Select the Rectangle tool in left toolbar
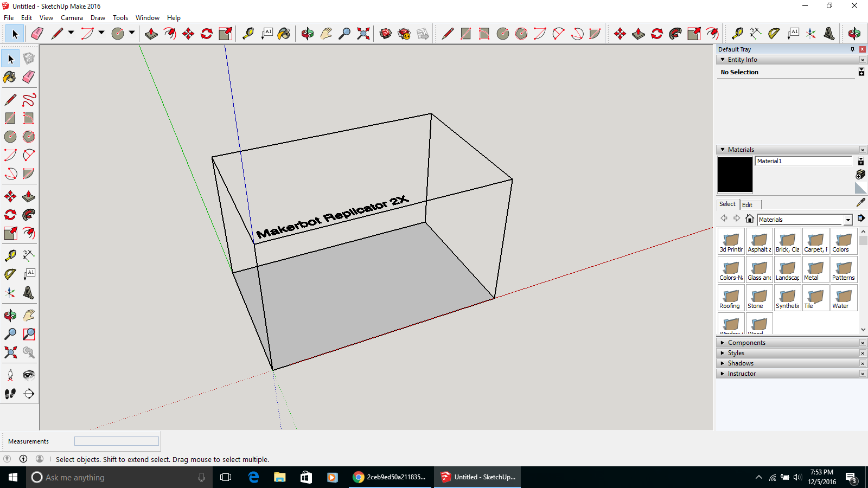The height and width of the screenshot is (488, 868). coord(10,118)
